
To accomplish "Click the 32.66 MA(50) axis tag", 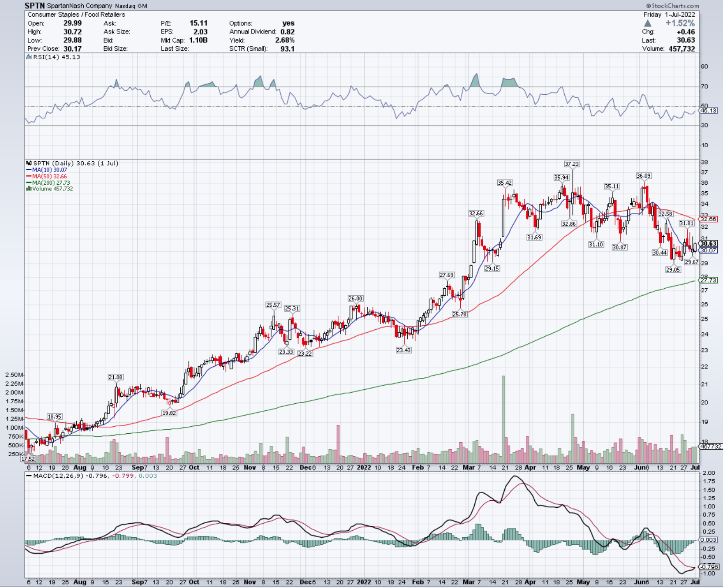I will pos(708,219).
